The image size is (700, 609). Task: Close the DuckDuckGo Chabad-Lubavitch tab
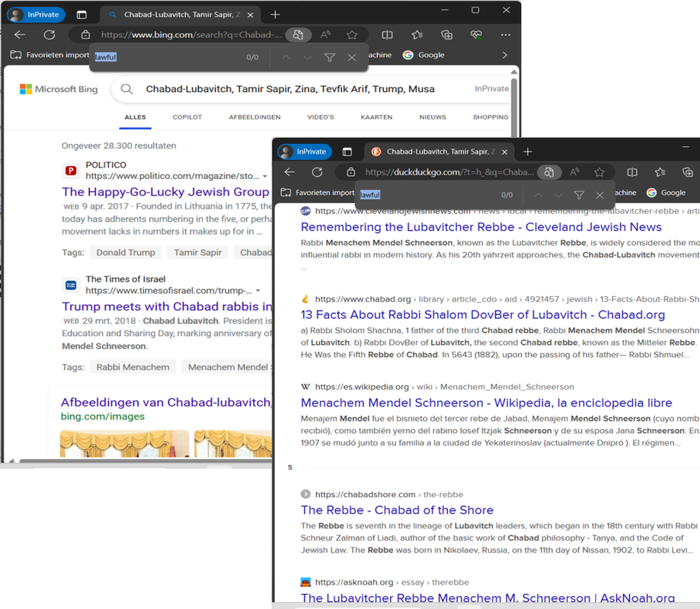point(504,152)
